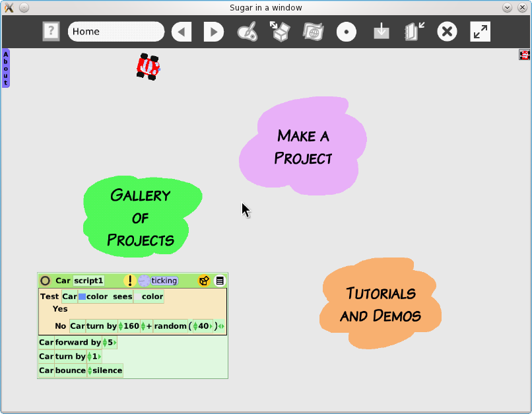Change the plus operator arrows
Screen dimensions: 532x414
(x=143, y=326)
